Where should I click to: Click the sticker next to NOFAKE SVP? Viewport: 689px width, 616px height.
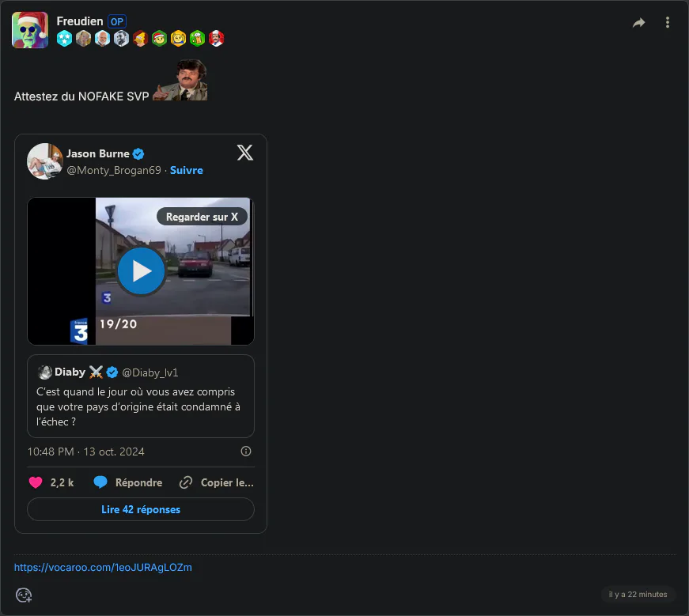point(180,81)
